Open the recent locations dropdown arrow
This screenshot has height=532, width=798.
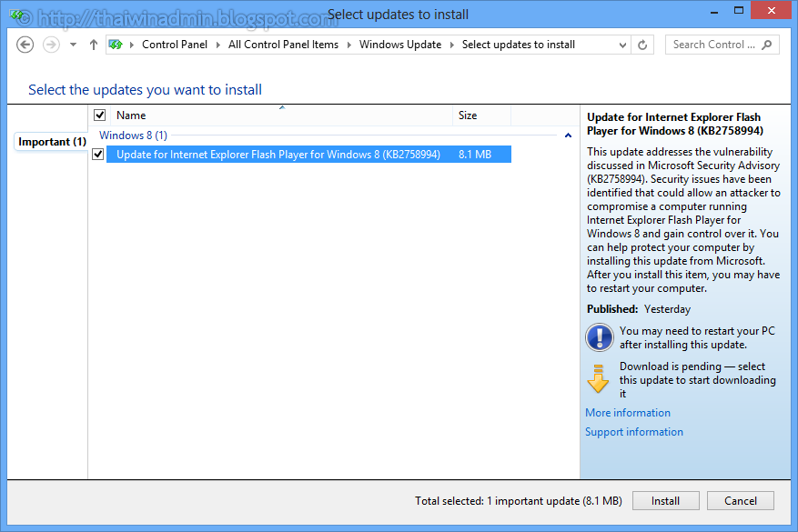click(x=74, y=45)
